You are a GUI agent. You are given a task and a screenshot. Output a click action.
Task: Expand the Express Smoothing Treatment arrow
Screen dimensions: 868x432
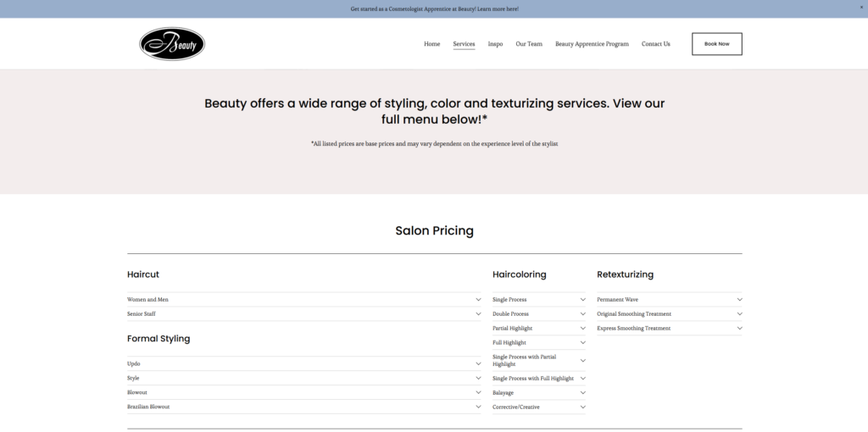[739, 328]
